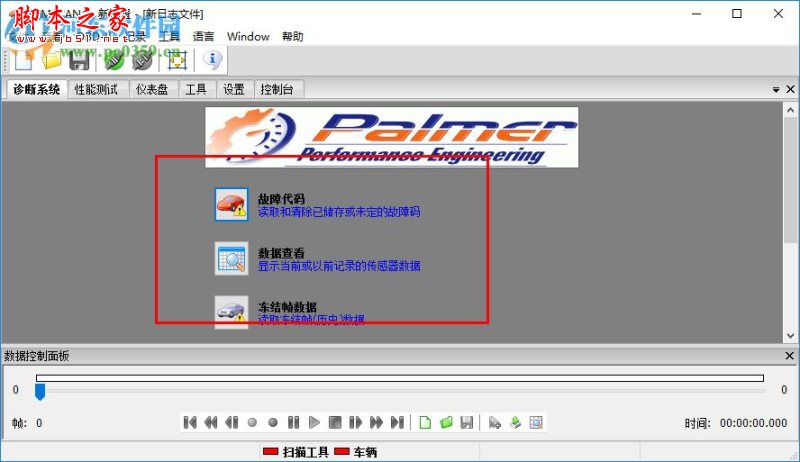Click the scrollbar down arrow
800x462 pixels.
(790, 336)
